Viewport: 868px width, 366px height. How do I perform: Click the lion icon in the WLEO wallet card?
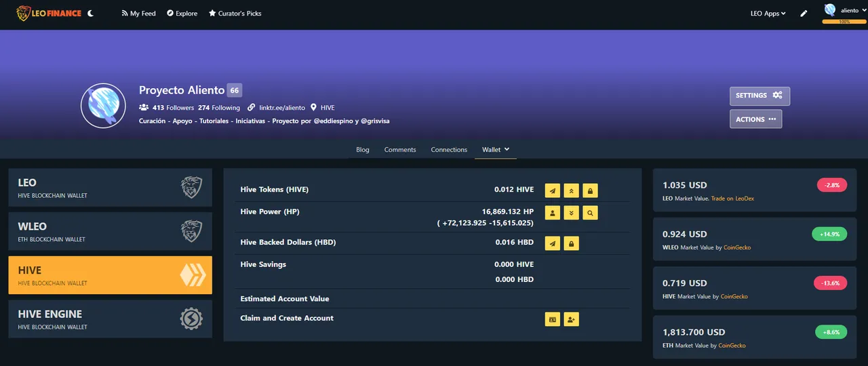(191, 231)
